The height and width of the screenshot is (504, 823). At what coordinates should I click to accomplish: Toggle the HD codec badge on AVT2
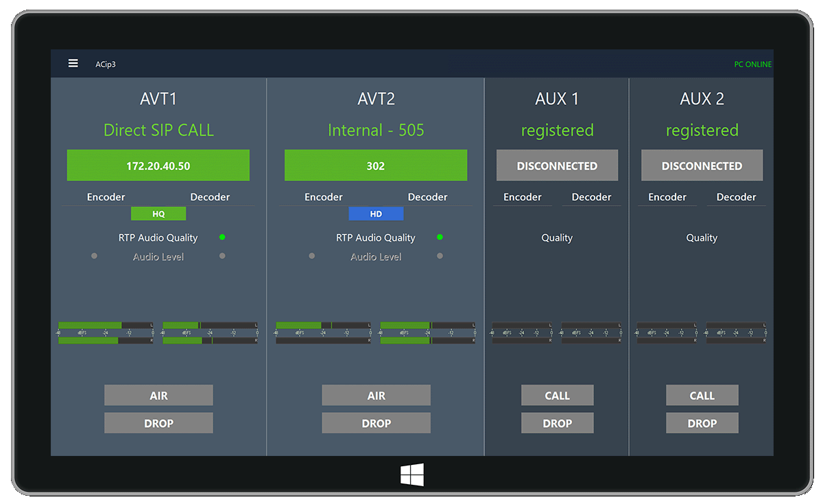click(376, 214)
